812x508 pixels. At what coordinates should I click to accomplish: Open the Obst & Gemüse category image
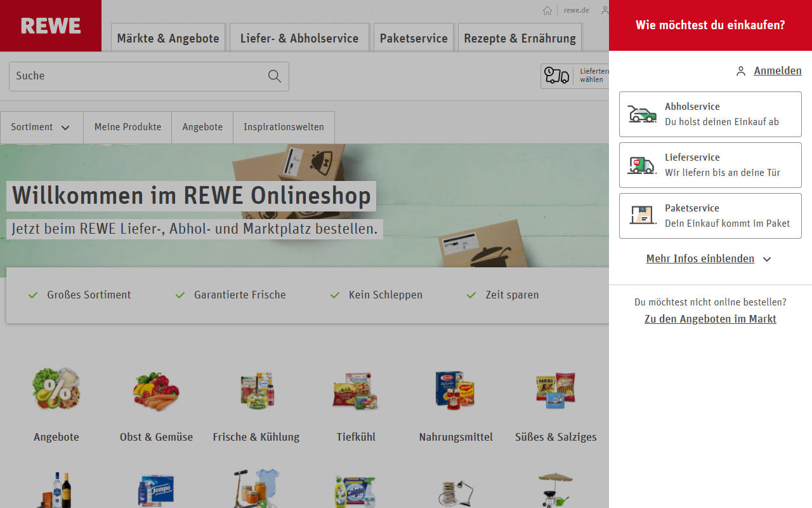(x=156, y=391)
